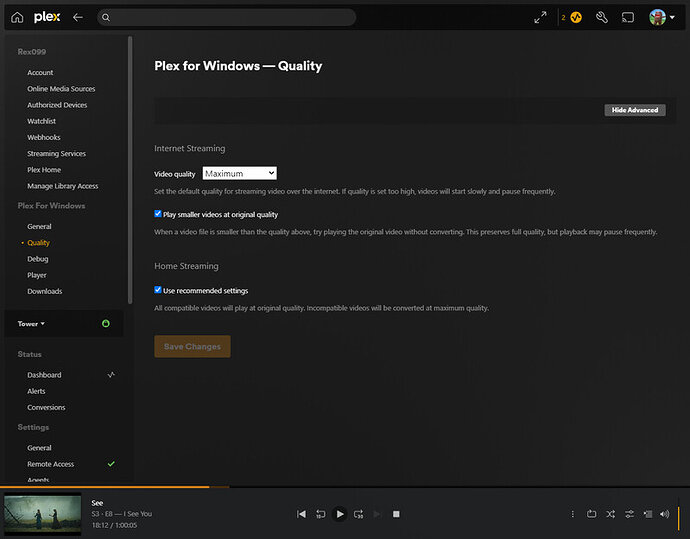Open Alerts status page

tap(36, 392)
